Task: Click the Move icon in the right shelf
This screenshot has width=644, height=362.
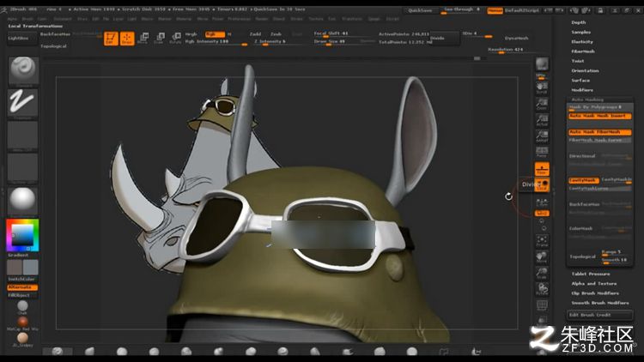Action: point(542,257)
